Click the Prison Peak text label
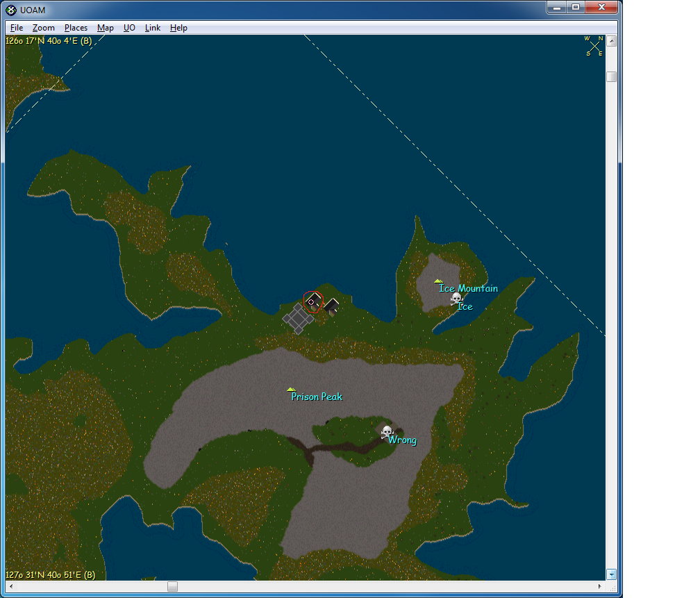Viewport: 700px width, 598px height. 317,397
